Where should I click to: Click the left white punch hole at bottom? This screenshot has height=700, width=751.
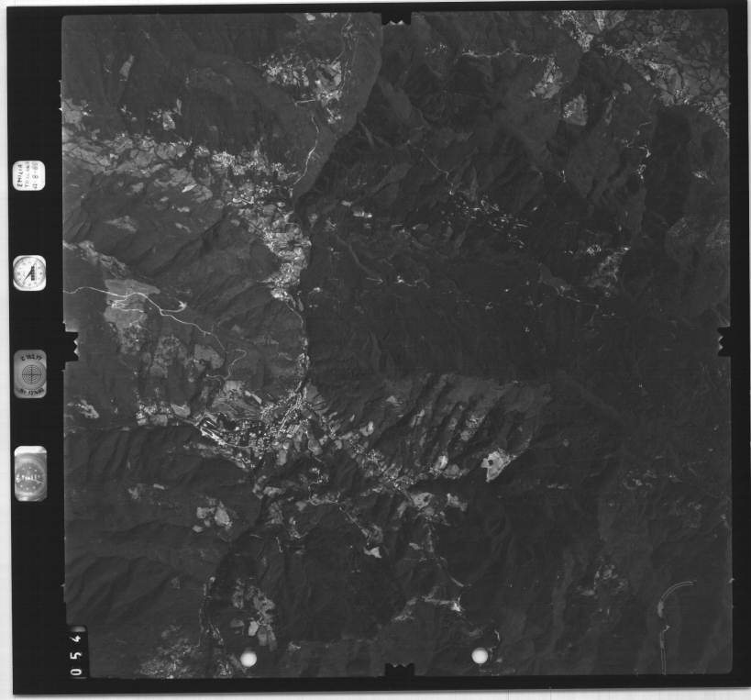[248, 657]
